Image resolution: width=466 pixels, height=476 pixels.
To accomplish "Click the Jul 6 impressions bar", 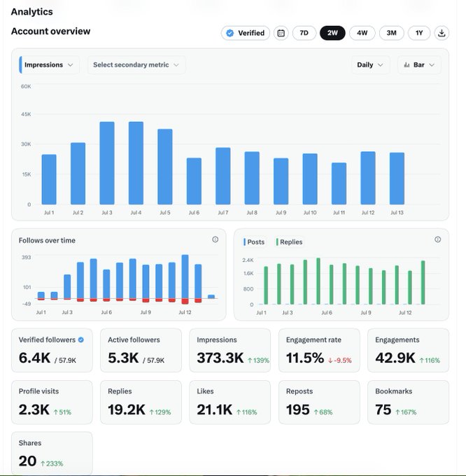I will [194, 181].
